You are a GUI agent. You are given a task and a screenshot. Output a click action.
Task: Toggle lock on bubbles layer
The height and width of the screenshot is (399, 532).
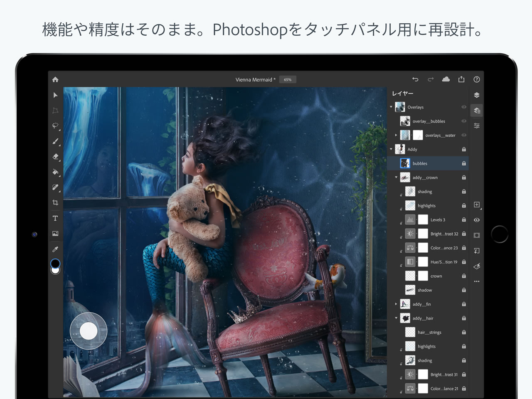(464, 164)
